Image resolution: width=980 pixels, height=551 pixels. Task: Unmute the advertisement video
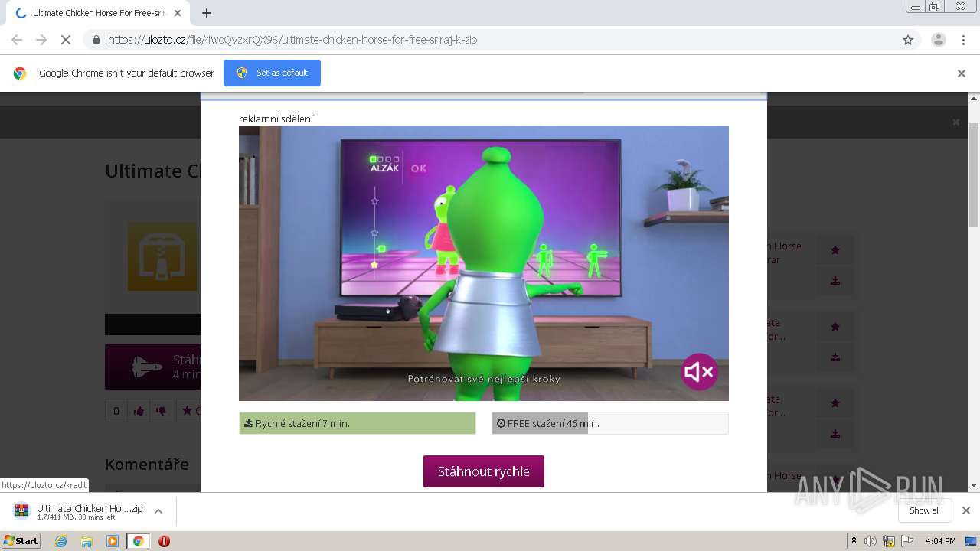click(699, 372)
